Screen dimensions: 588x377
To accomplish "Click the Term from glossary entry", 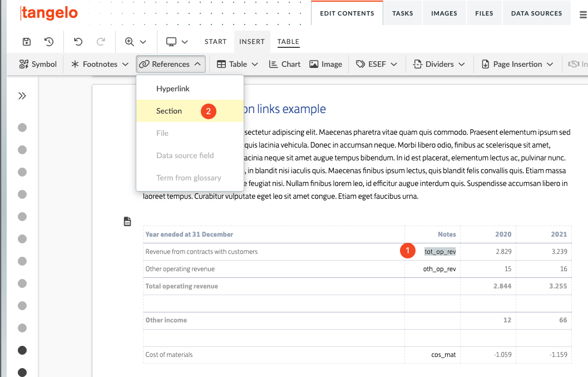I will (190, 177).
